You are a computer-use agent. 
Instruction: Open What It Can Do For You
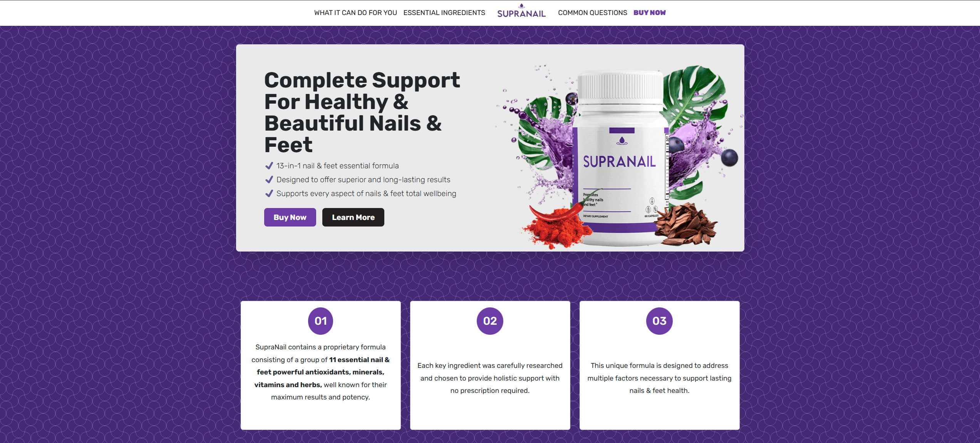(355, 13)
